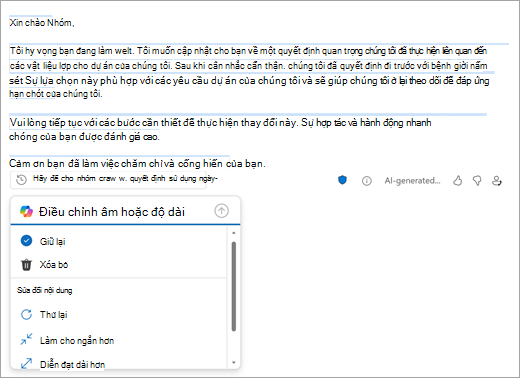Image resolution: width=520 pixels, height=378 pixels.
Task: Click the prompt history clock icon
Action: (22, 180)
